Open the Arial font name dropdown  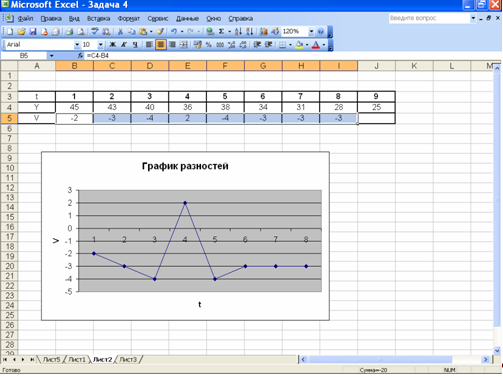click(x=77, y=45)
